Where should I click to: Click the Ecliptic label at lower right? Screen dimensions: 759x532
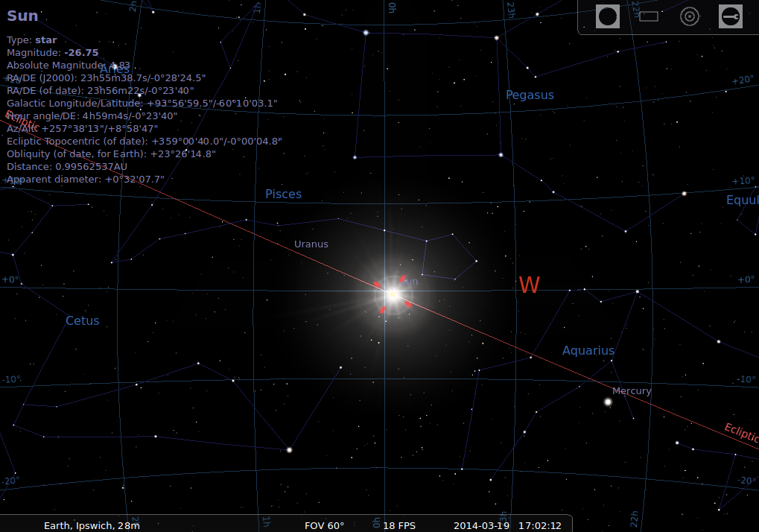740,433
